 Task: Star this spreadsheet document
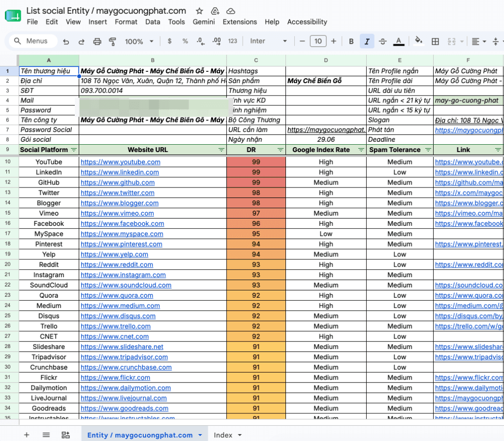(199, 11)
